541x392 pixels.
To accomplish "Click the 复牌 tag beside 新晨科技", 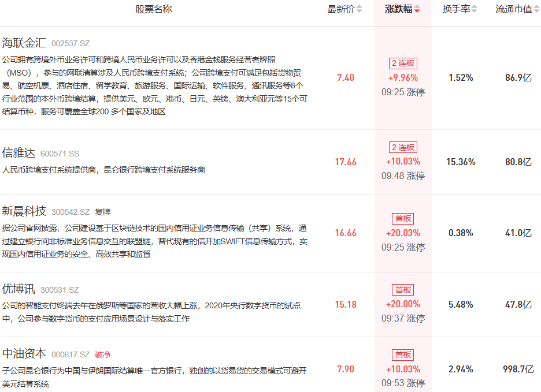I will pyautogui.click(x=103, y=212).
